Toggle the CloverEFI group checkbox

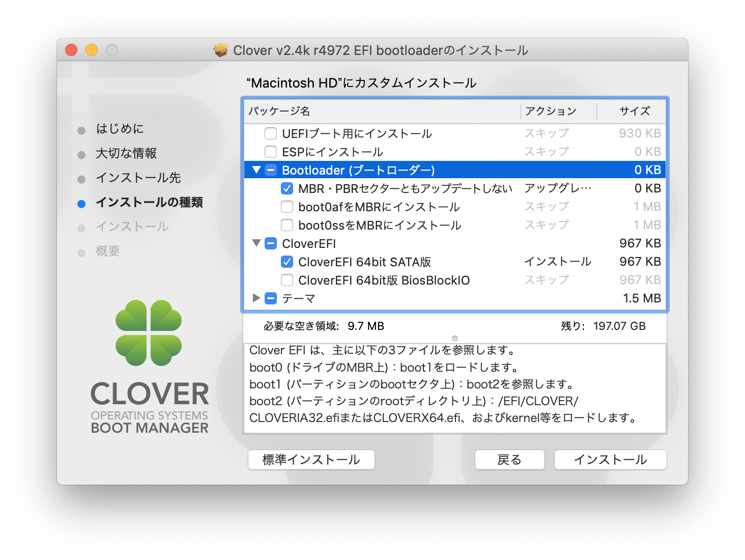coord(271,244)
